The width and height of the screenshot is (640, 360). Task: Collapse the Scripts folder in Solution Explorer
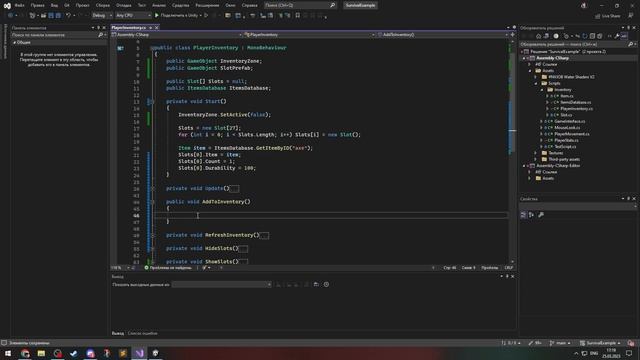tap(536, 83)
